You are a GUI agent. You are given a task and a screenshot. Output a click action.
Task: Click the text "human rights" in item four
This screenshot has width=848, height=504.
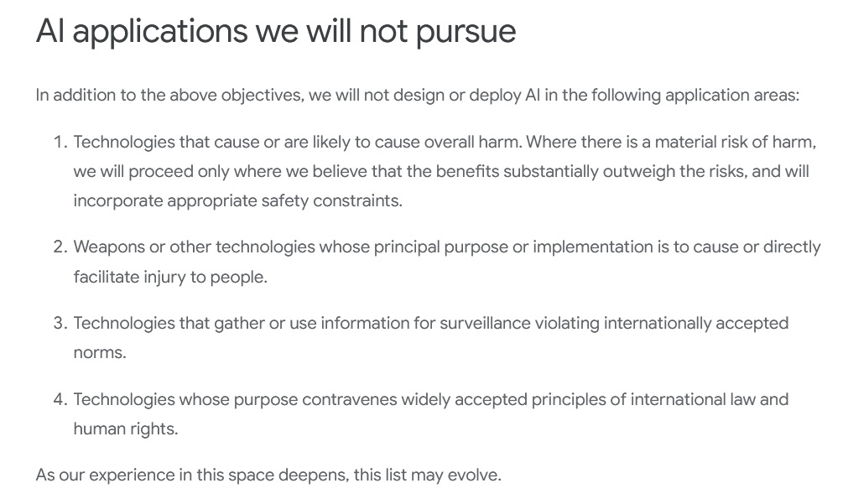124,429
